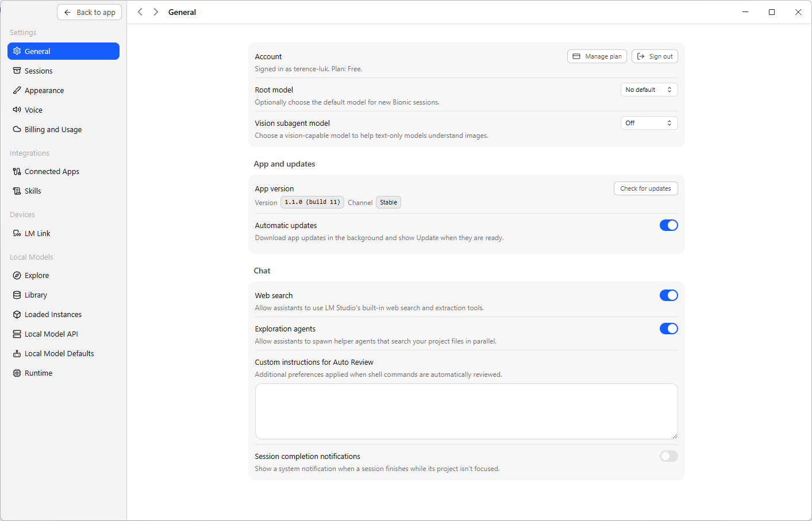Open Sessions settings via its archive icon

pos(17,71)
